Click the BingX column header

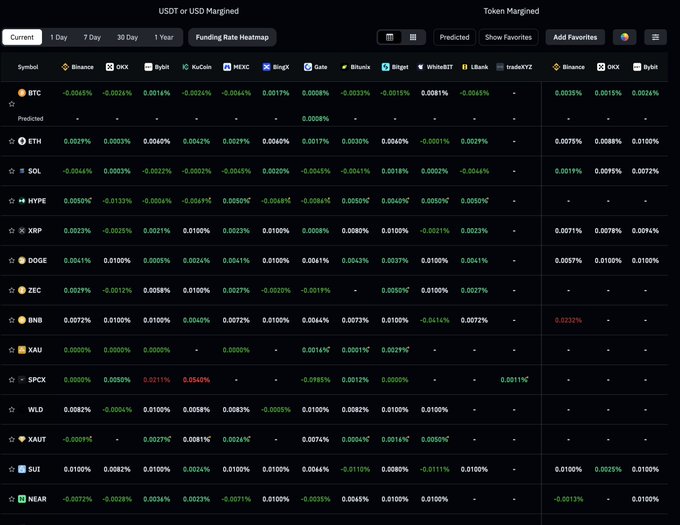click(276, 67)
